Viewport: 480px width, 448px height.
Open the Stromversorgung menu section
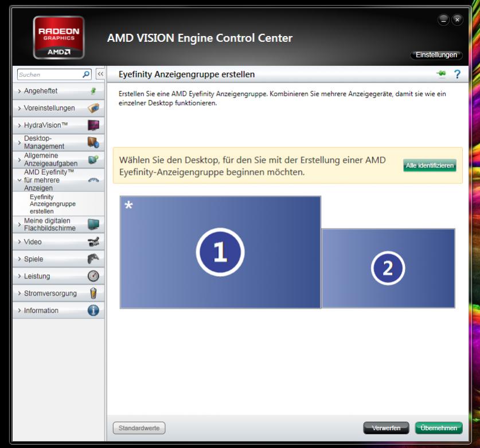tap(58, 293)
